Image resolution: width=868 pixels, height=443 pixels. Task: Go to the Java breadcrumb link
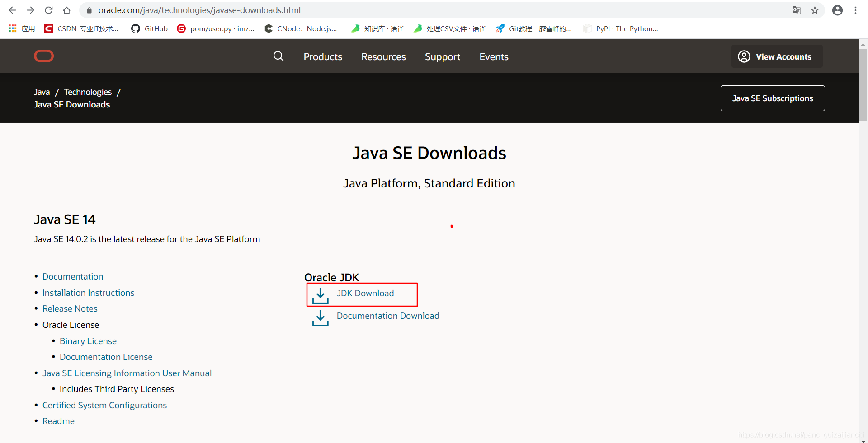42,92
